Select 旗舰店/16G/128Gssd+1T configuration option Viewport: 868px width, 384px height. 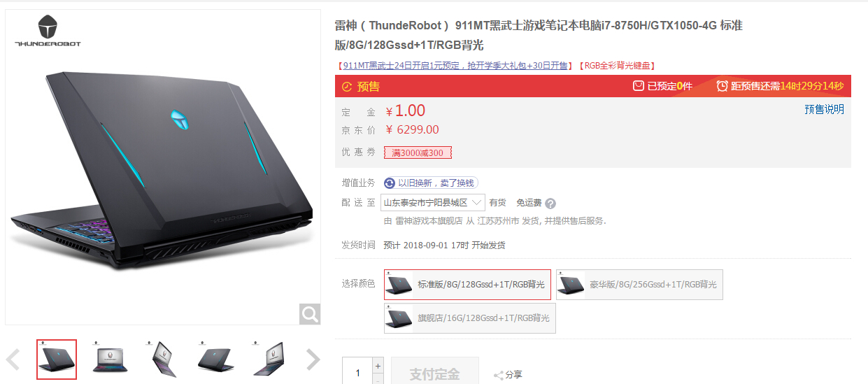(470, 318)
